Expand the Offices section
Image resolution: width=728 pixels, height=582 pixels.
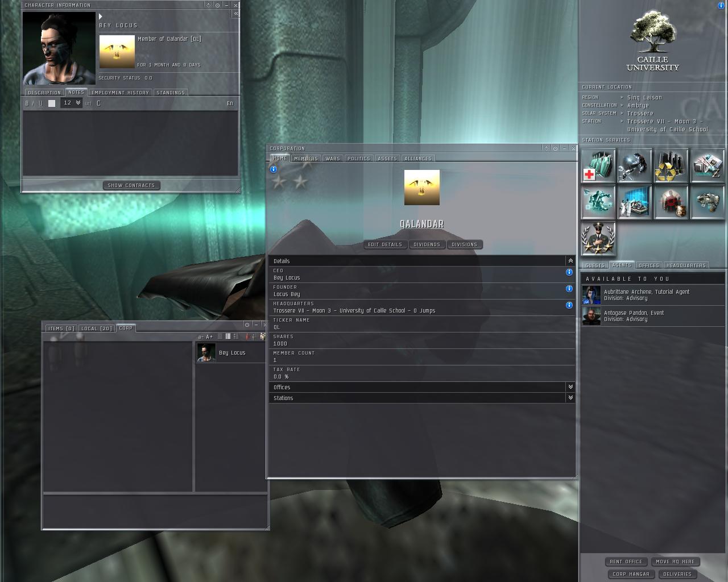[570, 387]
